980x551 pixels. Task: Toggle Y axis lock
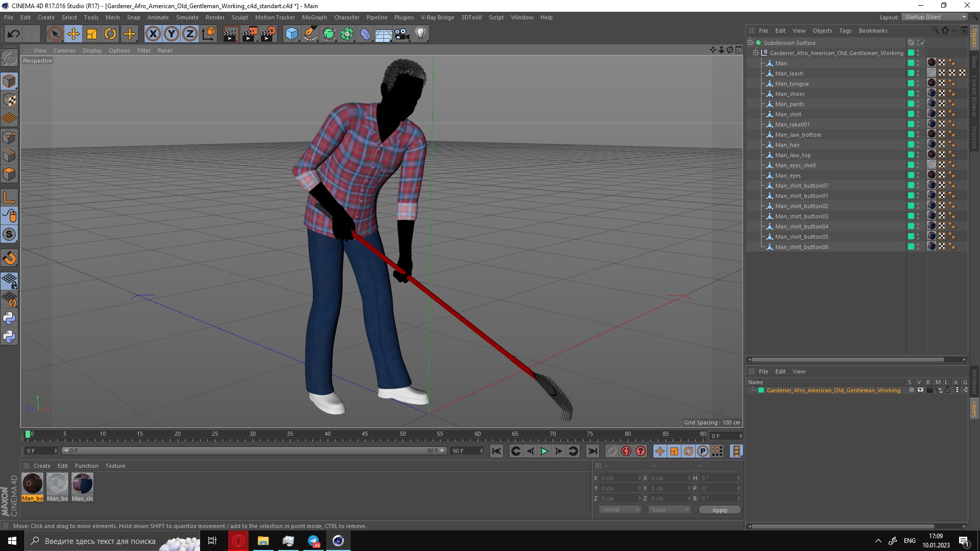[171, 34]
